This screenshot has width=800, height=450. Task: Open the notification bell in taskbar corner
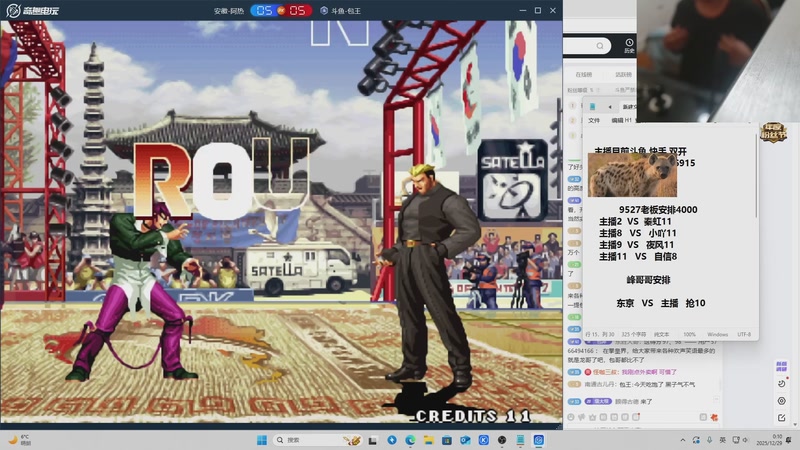tap(789, 440)
